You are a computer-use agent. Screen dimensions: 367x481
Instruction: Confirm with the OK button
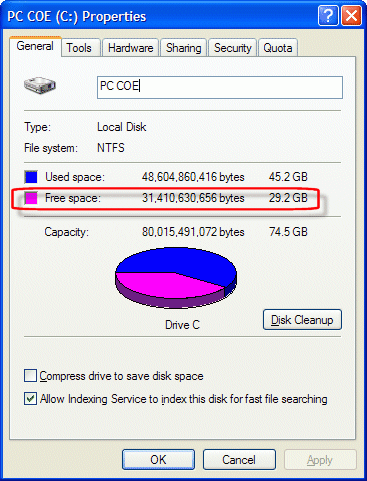click(x=158, y=459)
